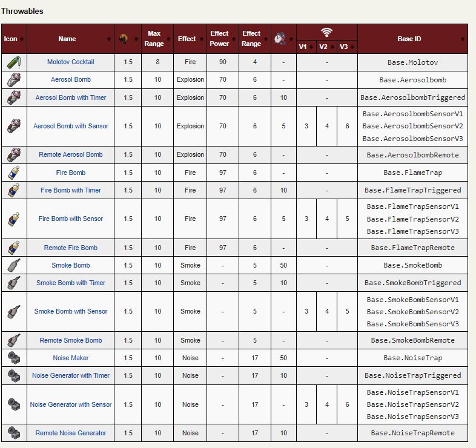
Task: Sort by Base ID column arrows
Action: pos(462,39)
